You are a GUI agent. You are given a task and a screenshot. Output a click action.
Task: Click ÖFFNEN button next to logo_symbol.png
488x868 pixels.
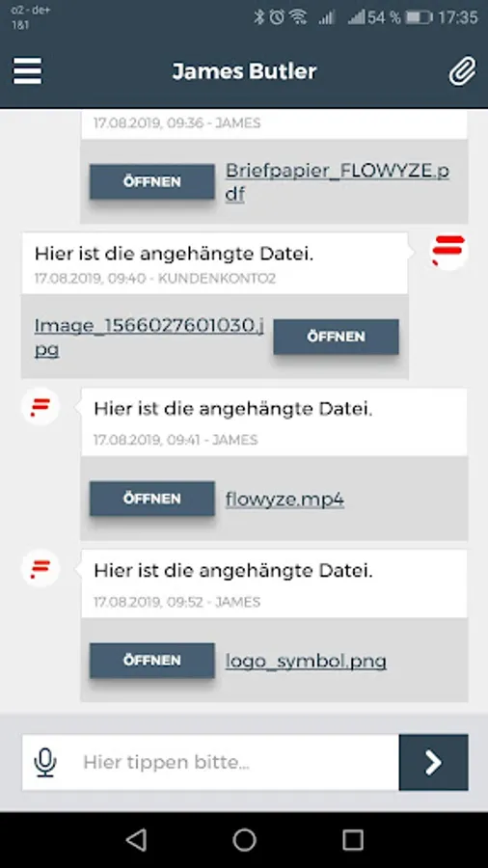[152, 660]
